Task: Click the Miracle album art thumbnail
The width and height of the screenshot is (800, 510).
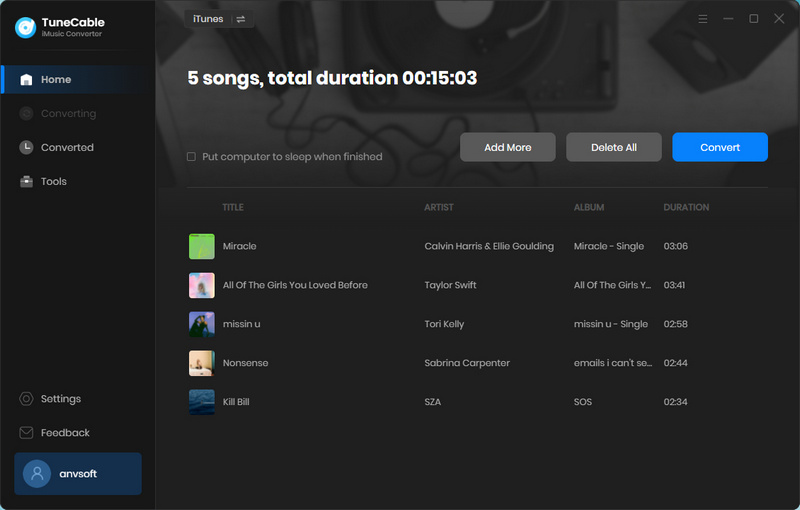Action: coord(202,246)
